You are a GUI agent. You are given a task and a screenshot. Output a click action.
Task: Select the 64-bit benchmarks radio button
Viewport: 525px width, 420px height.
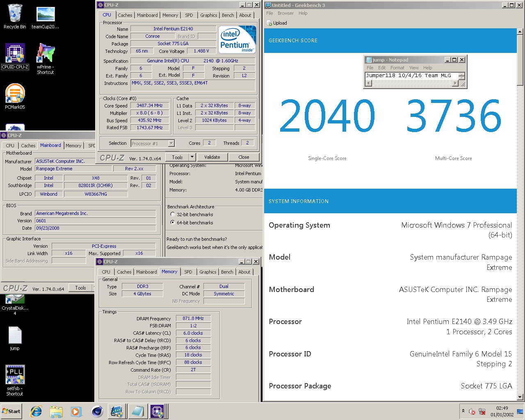click(x=173, y=223)
